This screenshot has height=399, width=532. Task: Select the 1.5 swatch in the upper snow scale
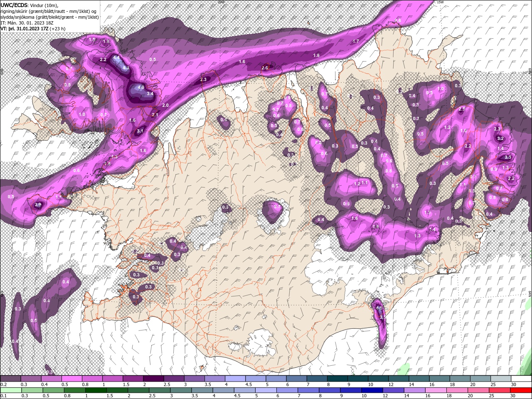coord(133,379)
